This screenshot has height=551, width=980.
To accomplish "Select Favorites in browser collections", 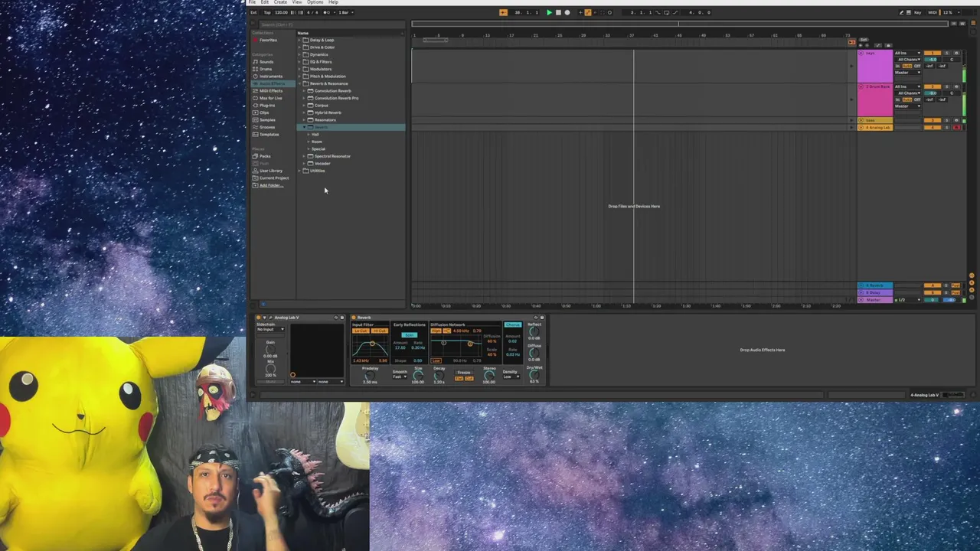I will coord(268,40).
